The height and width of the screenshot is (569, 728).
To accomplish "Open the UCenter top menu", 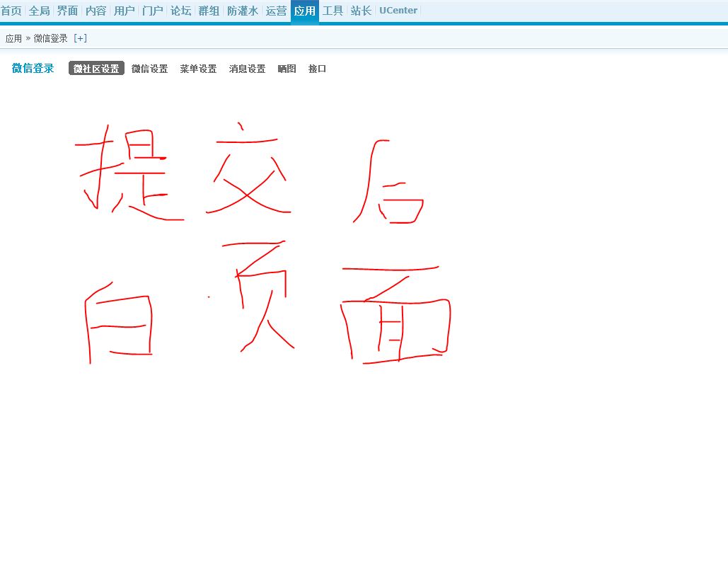I will click(398, 11).
